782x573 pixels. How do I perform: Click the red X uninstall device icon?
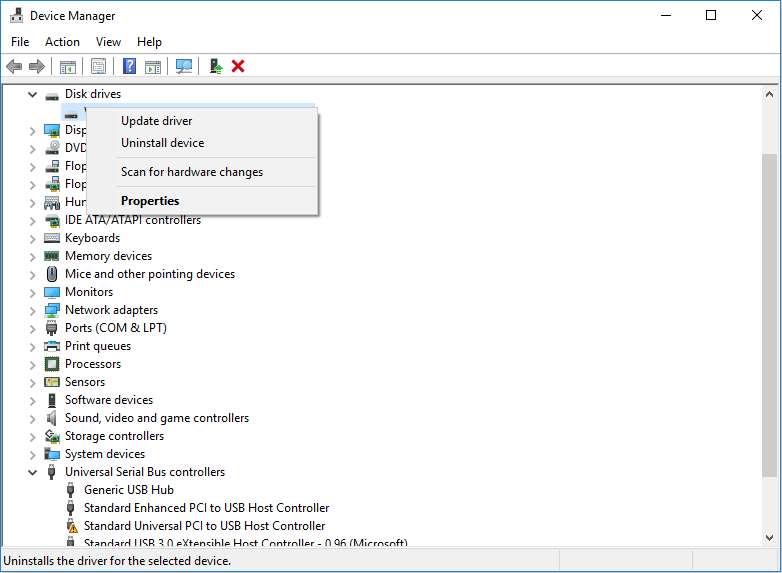click(238, 66)
